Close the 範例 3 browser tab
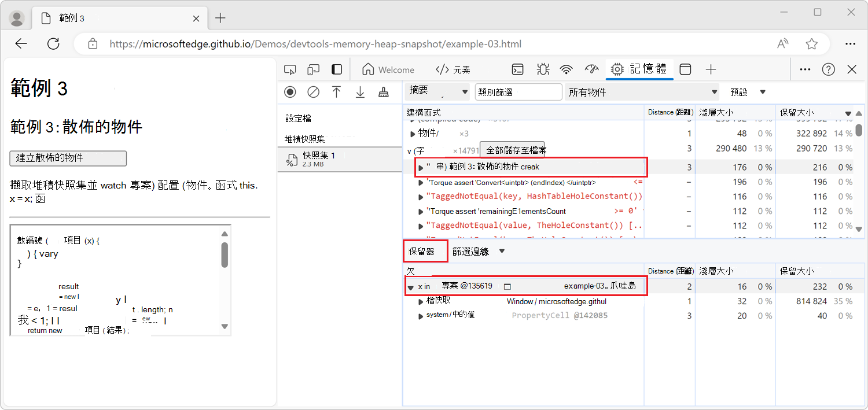The image size is (868, 410). click(196, 19)
